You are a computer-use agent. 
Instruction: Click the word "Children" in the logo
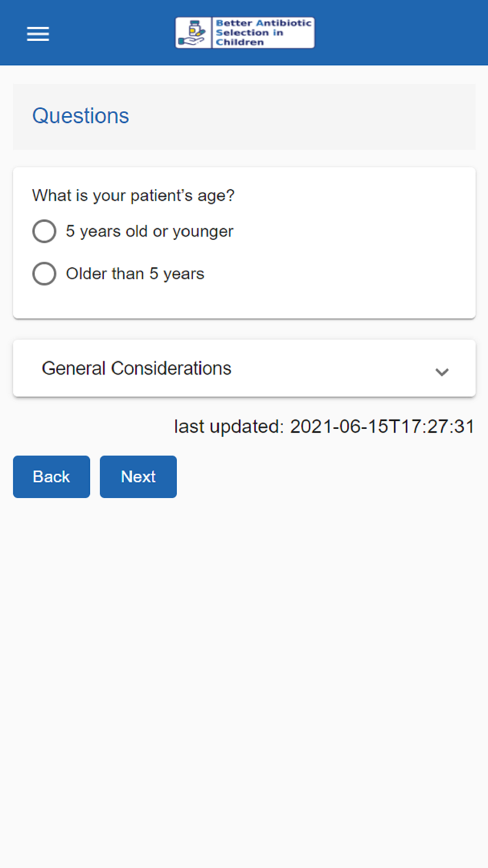pyautogui.click(x=240, y=43)
